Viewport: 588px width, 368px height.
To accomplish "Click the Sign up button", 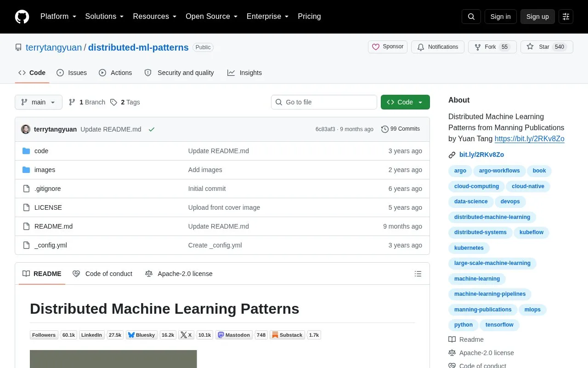I will pyautogui.click(x=537, y=17).
